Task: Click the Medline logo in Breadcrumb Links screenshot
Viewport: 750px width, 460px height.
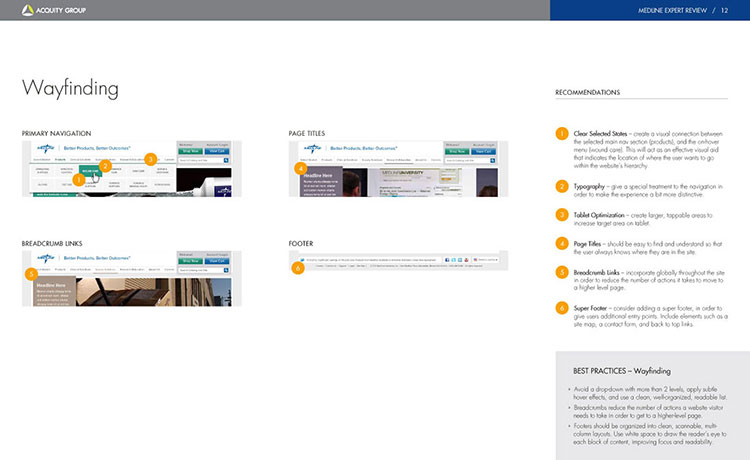Action: pyautogui.click(x=46, y=258)
